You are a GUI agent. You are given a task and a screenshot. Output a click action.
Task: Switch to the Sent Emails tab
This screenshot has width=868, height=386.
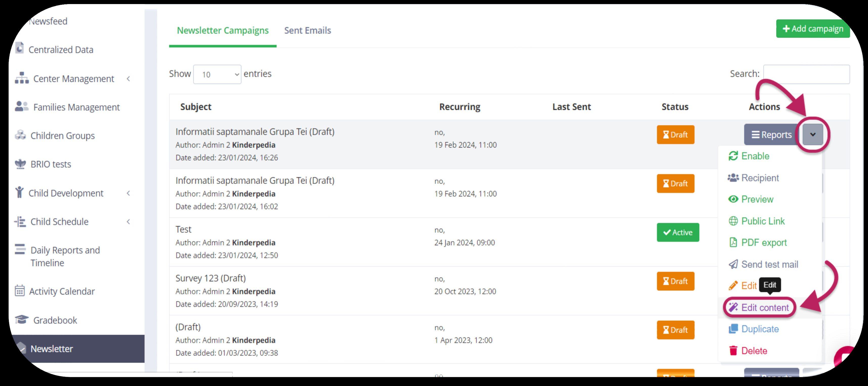(x=307, y=30)
